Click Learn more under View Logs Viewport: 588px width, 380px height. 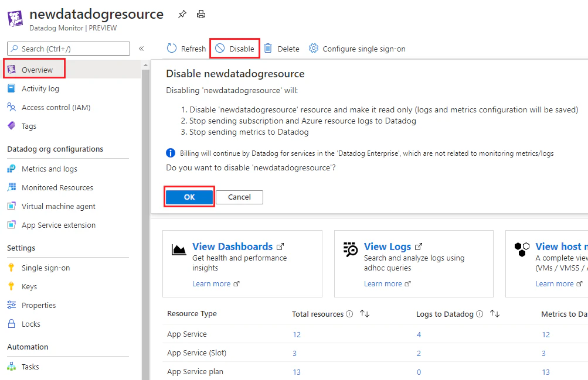[x=383, y=284]
